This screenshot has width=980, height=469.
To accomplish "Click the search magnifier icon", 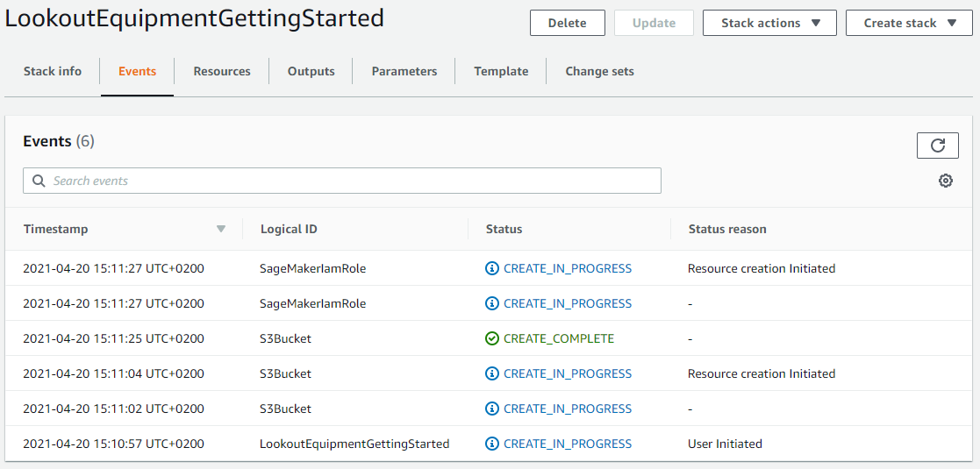I will coord(39,181).
